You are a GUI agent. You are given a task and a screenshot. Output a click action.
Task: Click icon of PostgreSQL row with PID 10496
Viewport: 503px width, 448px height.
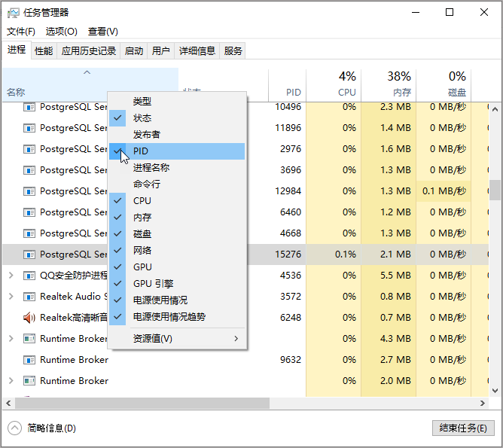pos(29,107)
